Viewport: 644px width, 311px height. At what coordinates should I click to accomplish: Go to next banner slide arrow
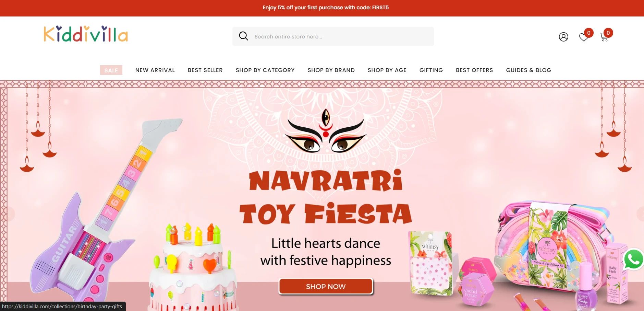[x=640, y=214]
